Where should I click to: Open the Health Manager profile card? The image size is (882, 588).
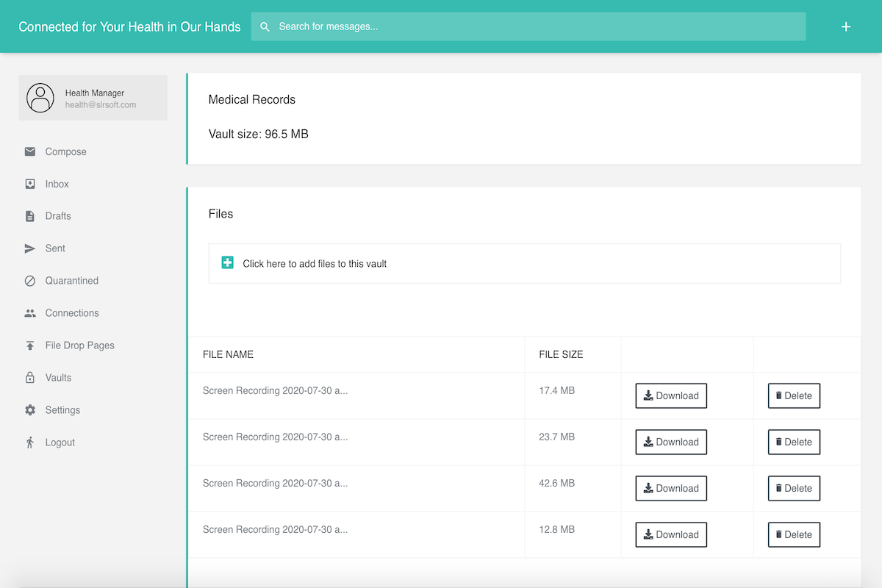pyautogui.click(x=93, y=98)
